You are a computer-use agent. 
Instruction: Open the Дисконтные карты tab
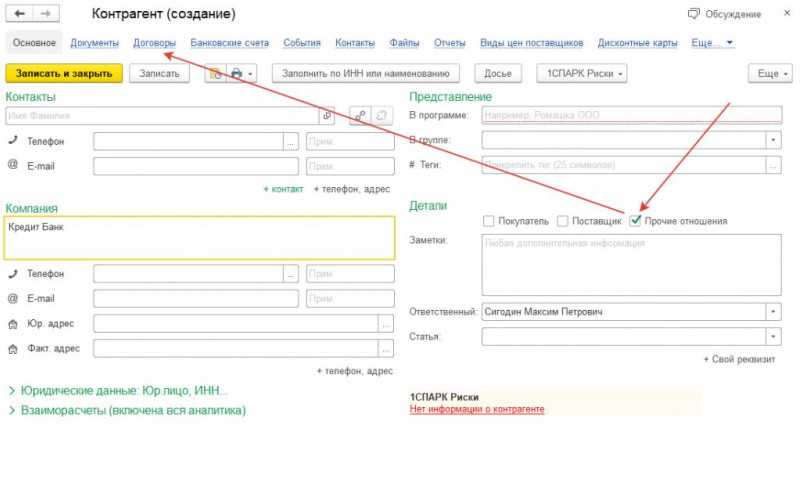click(637, 43)
